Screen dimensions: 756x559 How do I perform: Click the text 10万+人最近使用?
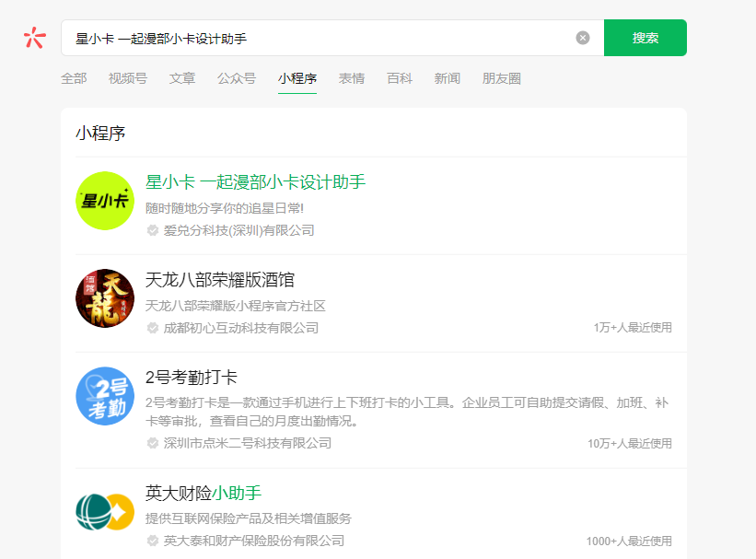630,443
